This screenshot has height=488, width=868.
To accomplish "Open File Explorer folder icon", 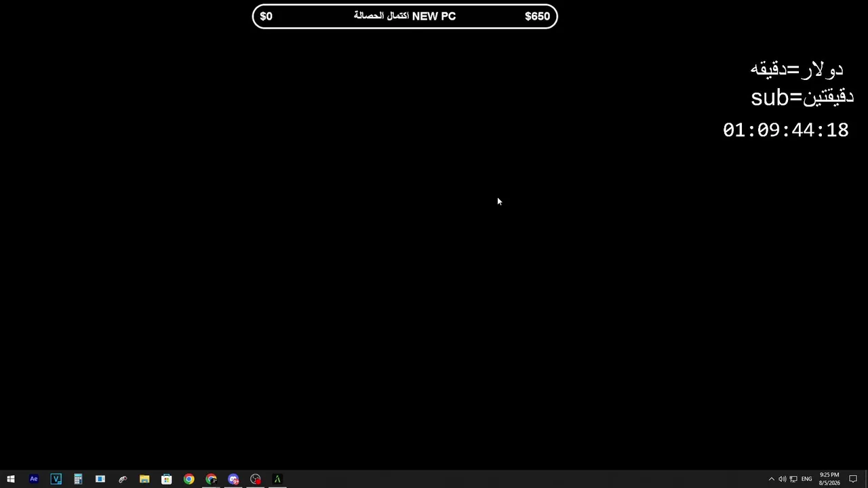I will [144, 479].
